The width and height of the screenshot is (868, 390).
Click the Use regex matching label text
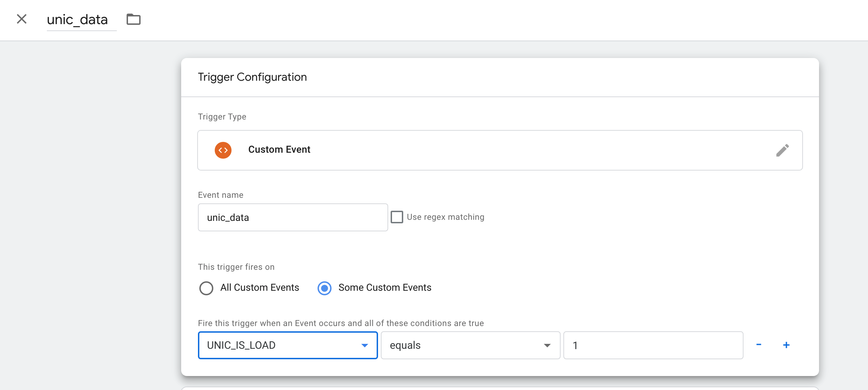point(445,217)
